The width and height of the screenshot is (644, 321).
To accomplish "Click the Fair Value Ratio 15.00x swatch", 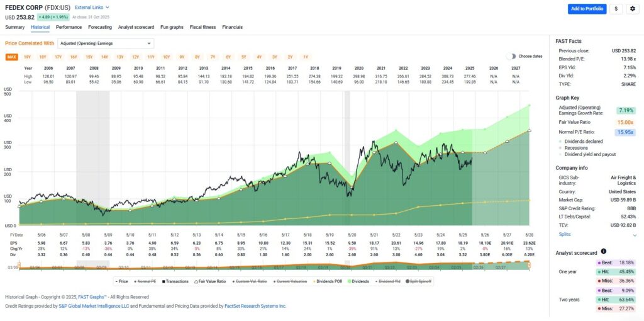I will pyautogui.click(x=625, y=122).
